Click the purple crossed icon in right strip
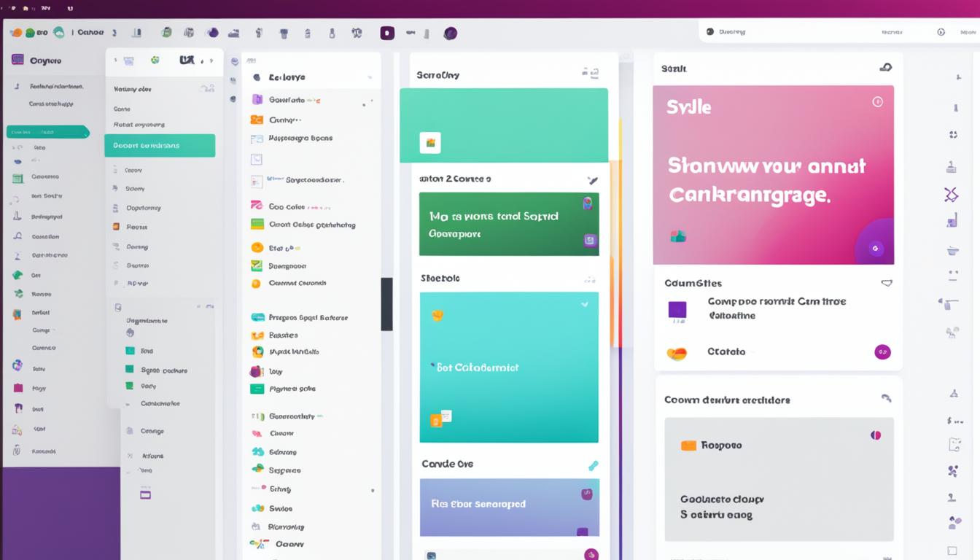 tap(951, 194)
